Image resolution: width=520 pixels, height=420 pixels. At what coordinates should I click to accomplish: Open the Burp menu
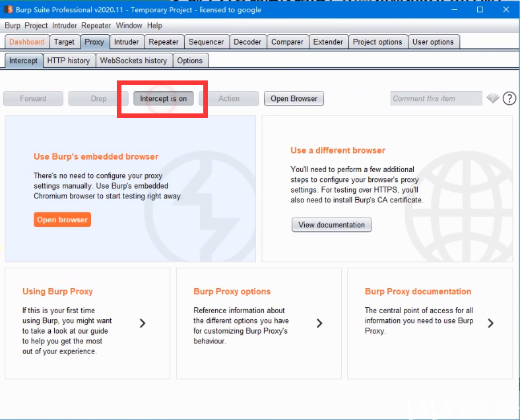pyautogui.click(x=13, y=26)
